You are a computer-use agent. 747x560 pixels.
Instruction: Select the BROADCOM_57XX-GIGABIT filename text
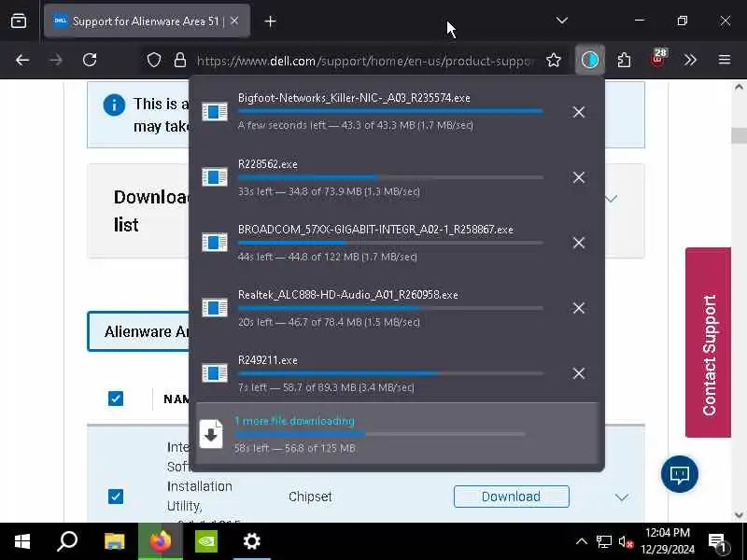click(375, 229)
